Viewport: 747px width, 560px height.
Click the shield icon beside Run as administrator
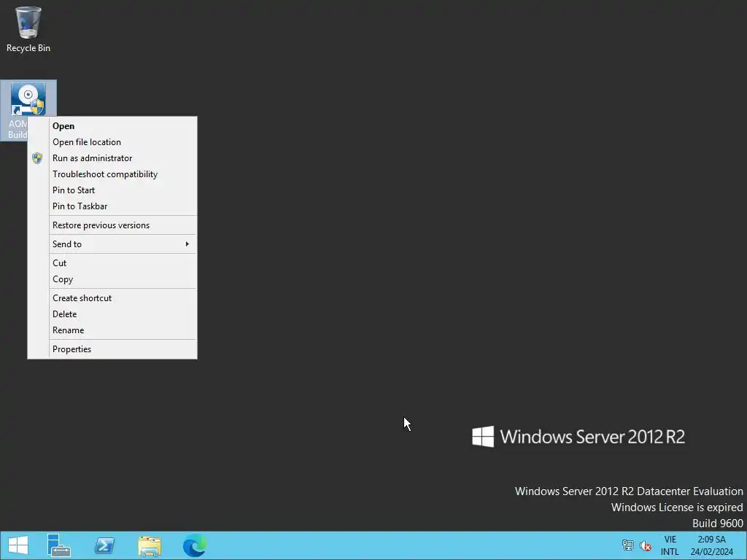[37, 158]
